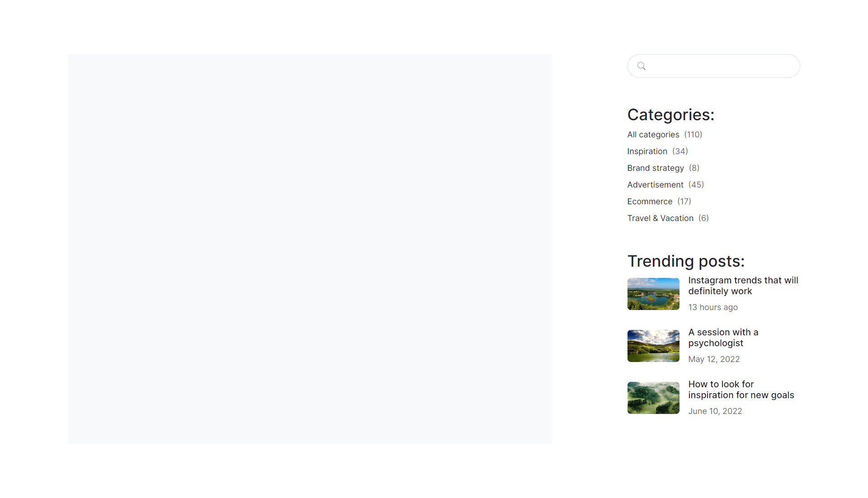
Task: Click the 'May 12, 2022' date
Action: 714,359
